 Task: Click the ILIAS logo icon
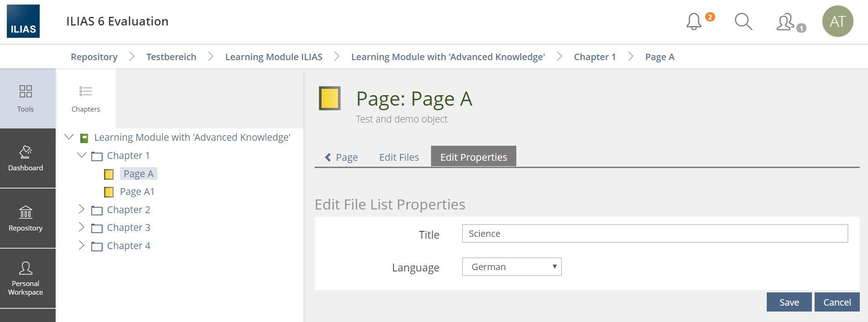[23, 21]
